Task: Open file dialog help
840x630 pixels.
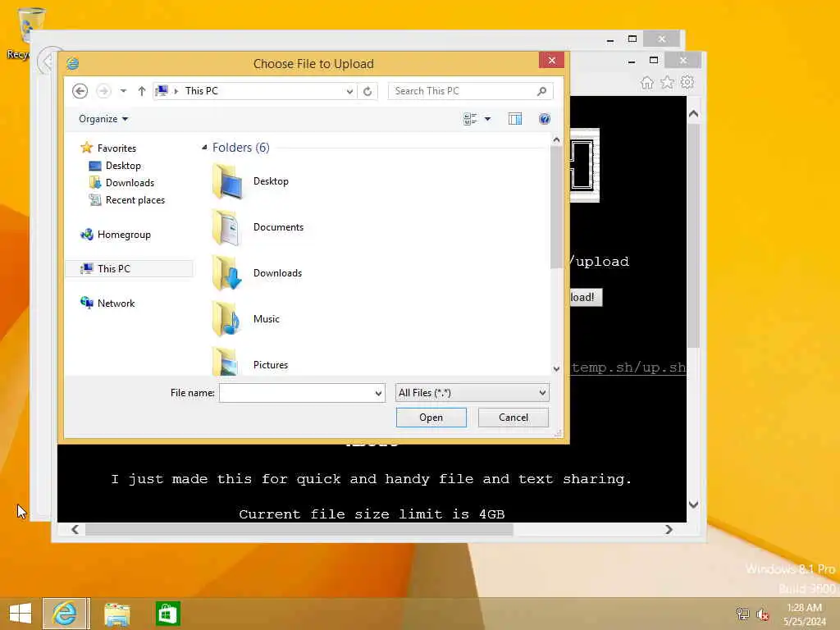Action: click(x=545, y=119)
